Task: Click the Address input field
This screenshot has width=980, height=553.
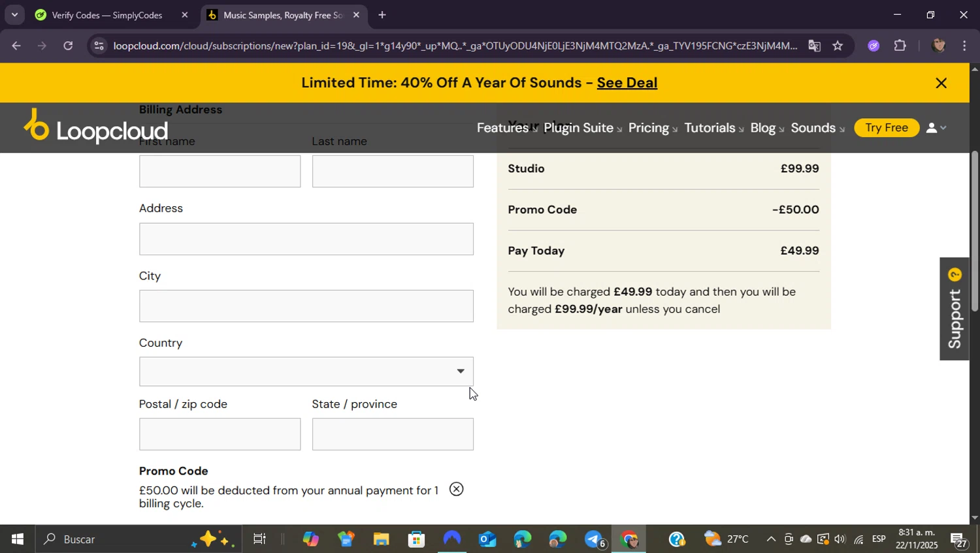Action: 306,239
